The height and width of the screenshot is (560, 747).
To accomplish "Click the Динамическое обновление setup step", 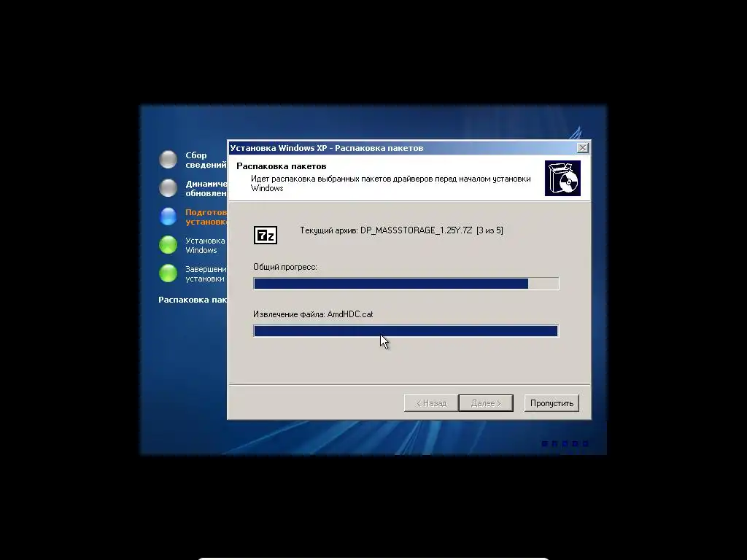I will (206, 189).
